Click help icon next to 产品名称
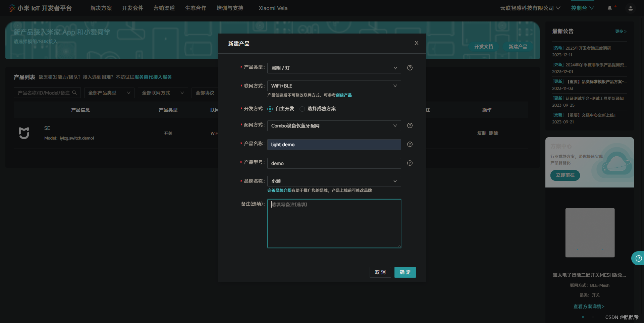Screen dimensions: 644x323 tap(410, 144)
